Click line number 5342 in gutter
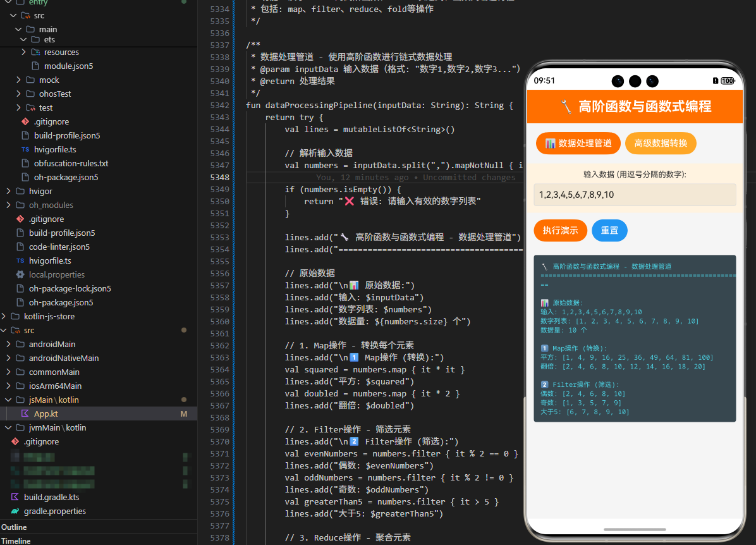The width and height of the screenshot is (756, 545). pyautogui.click(x=220, y=105)
